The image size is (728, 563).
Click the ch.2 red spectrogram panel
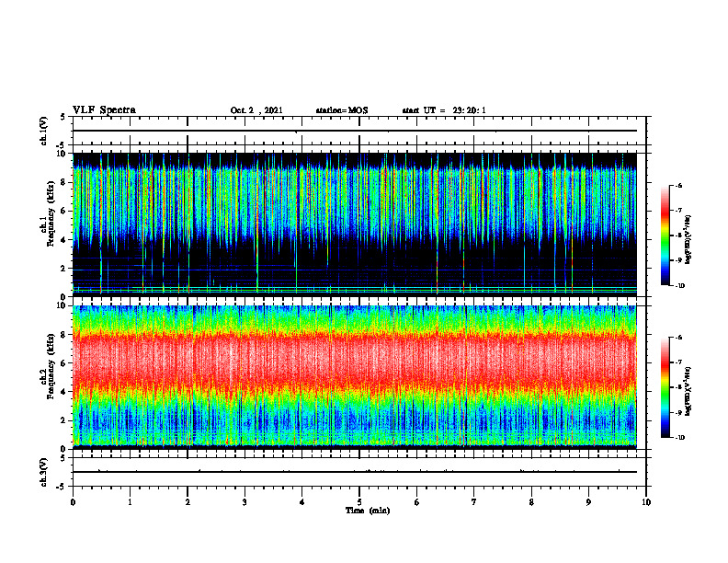coord(355,377)
